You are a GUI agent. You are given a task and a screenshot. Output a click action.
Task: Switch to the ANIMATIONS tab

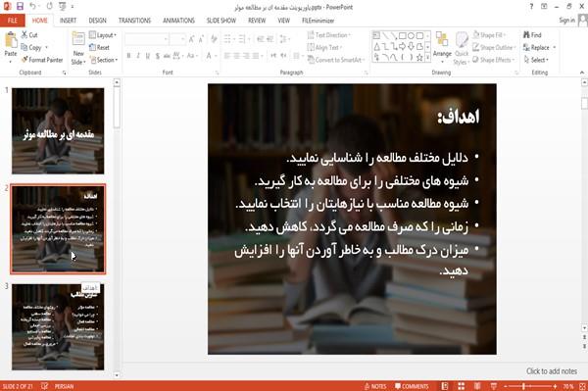click(178, 21)
